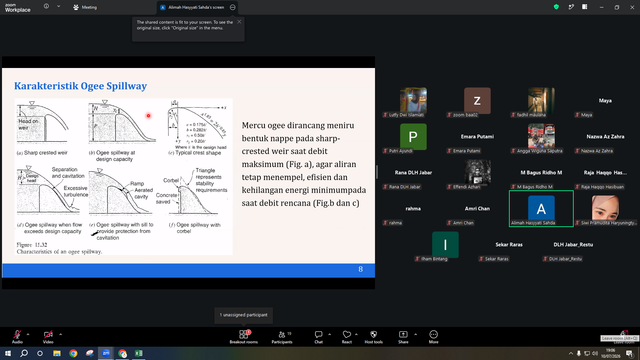The width and height of the screenshot is (640, 360).
Task: Click the slide title Karakteristik Ogee Spillway
Action: point(80,86)
